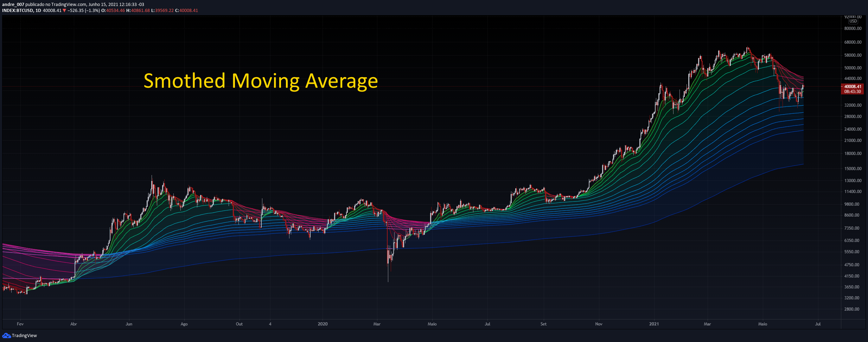Click the 15000.00 price axis label

point(853,169)
